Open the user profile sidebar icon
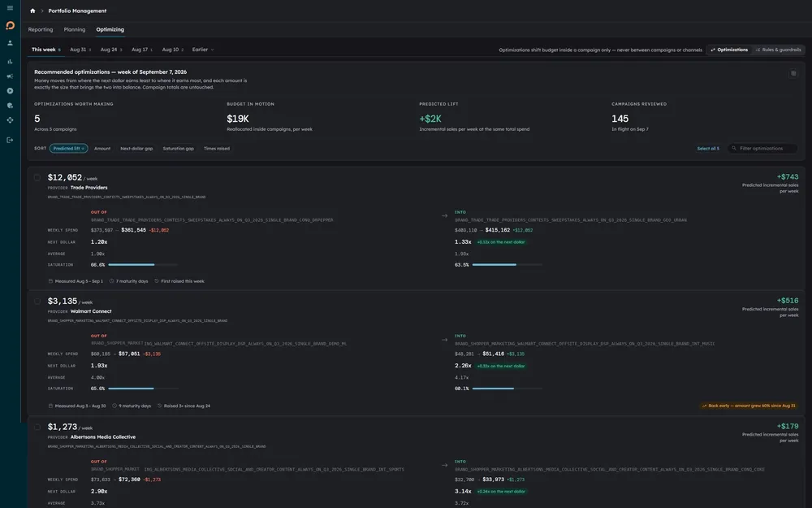Screen dimensions: 812x508 10,43
